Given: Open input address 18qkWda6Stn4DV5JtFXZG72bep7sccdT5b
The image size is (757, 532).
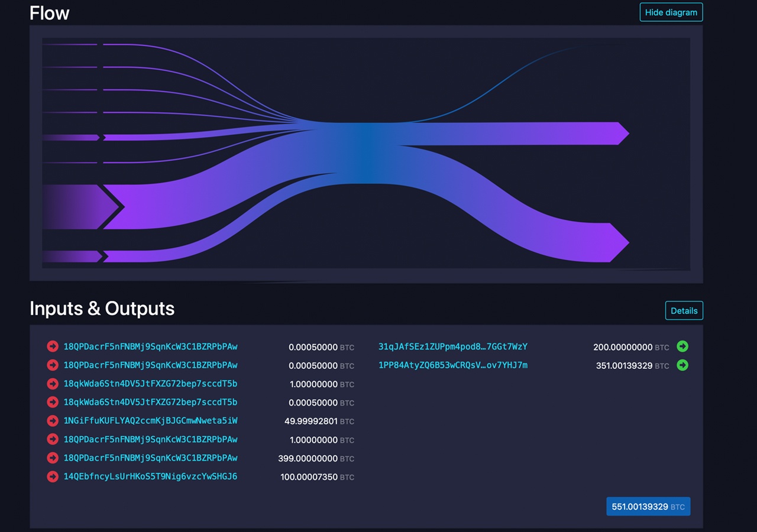Looking at the screenshot, I should 151,384.
